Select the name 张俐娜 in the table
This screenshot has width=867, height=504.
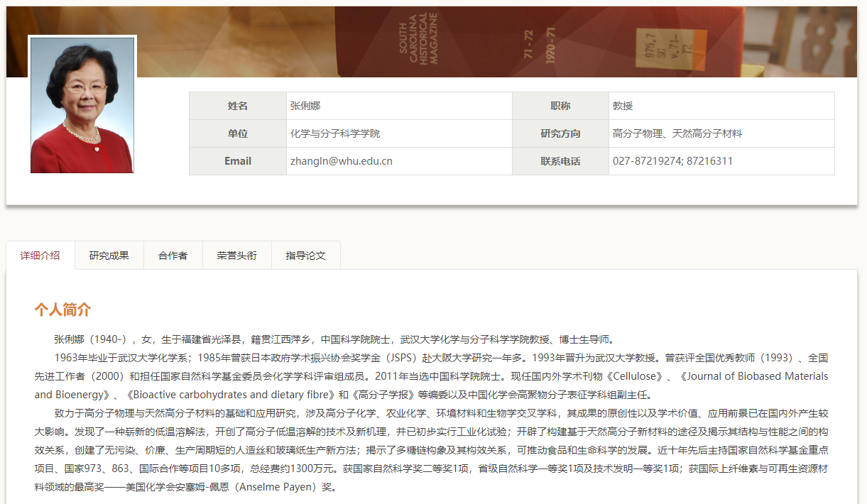(x=310, y=105)
